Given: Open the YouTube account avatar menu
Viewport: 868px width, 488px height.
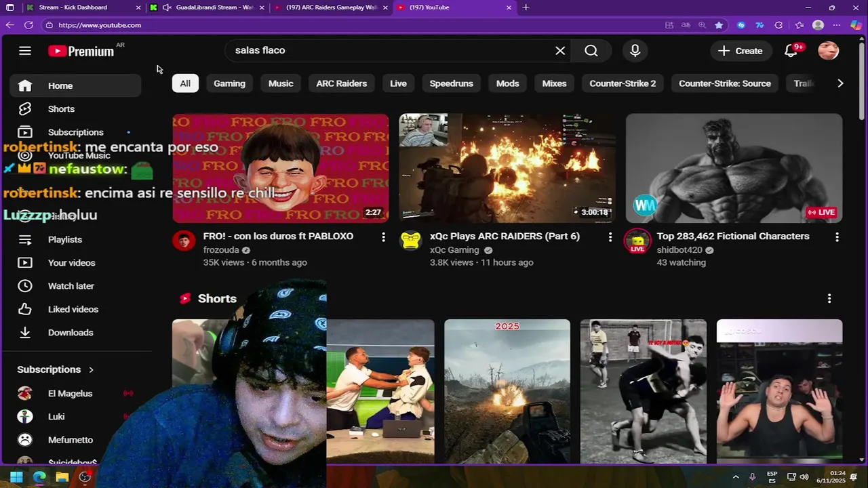Looking at the screenshot, I should pyautogui.click(x=828, y=51).
